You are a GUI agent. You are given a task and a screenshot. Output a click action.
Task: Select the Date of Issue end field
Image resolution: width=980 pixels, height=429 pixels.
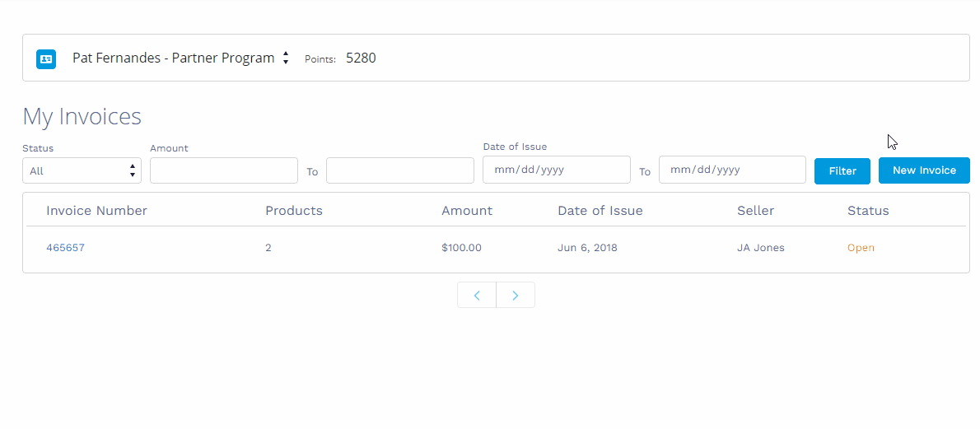[732, 170]
